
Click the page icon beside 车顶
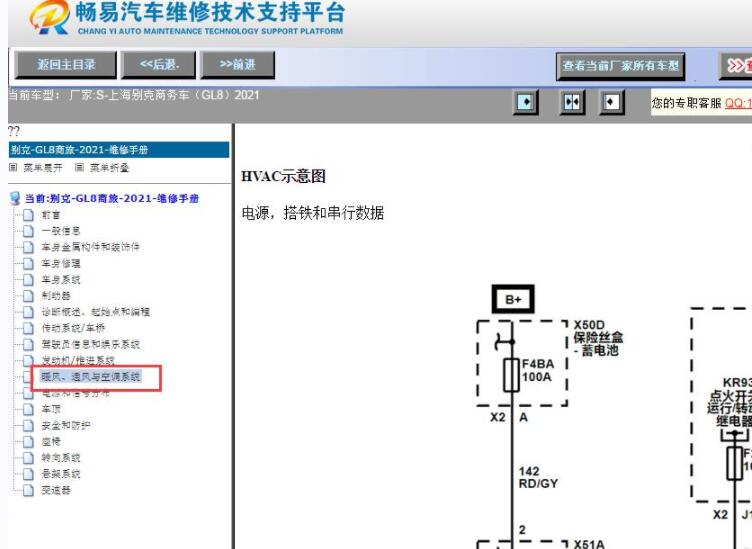point(28,409)
